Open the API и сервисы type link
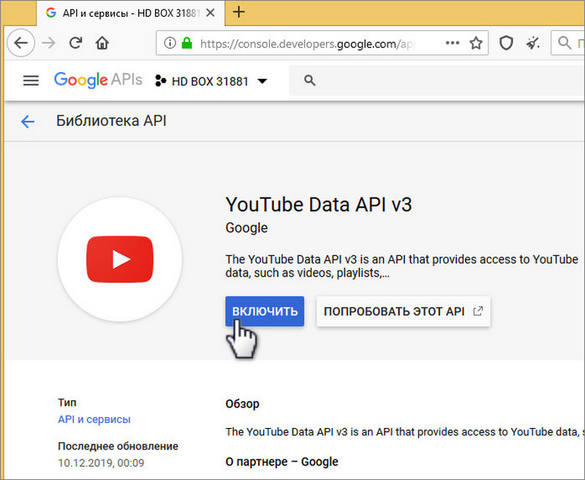 [94, 419]
